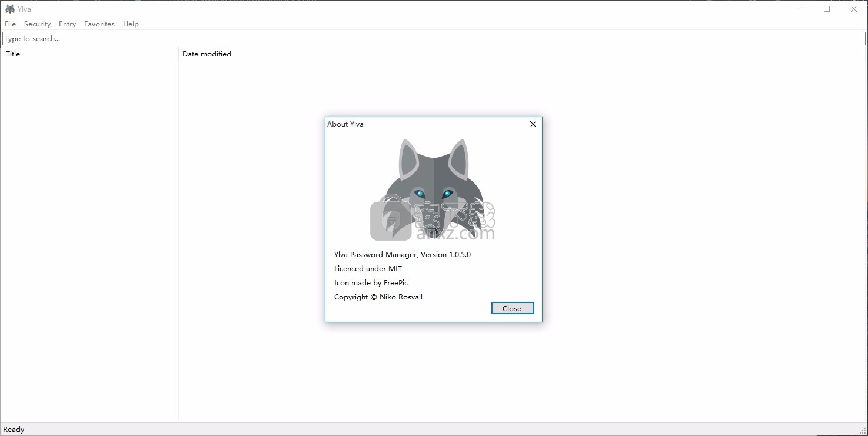
Task: Click the Ylva wolf icon in title bar
Action: [x=10, y=9]
